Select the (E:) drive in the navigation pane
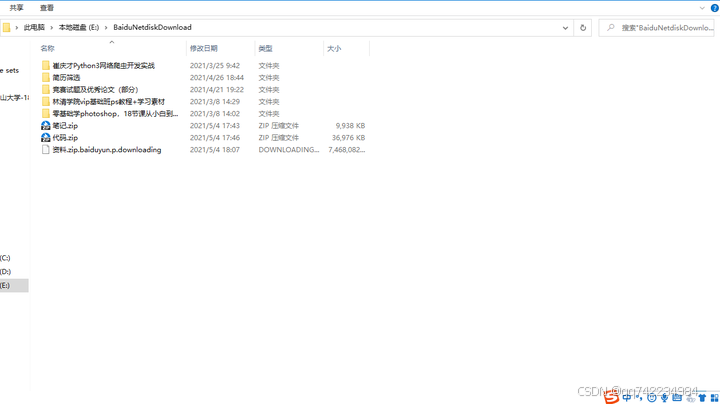Image resolution: width=720 pixels, height=404 pixels. (6, 285)
